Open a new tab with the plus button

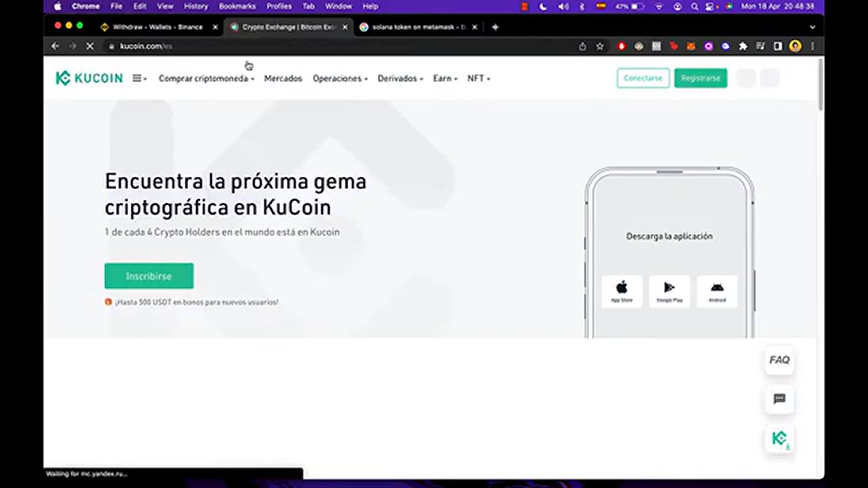(495, 27)
